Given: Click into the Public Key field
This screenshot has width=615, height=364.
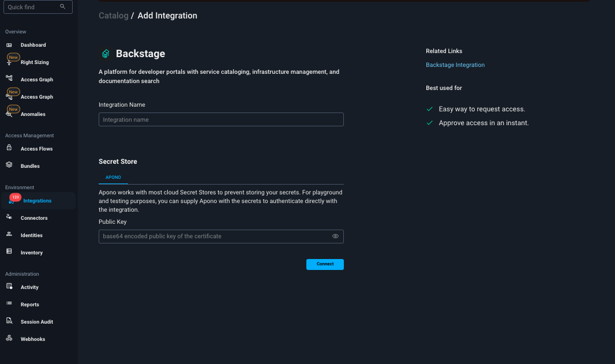Looking at the screenshot, I should (213, 237).
